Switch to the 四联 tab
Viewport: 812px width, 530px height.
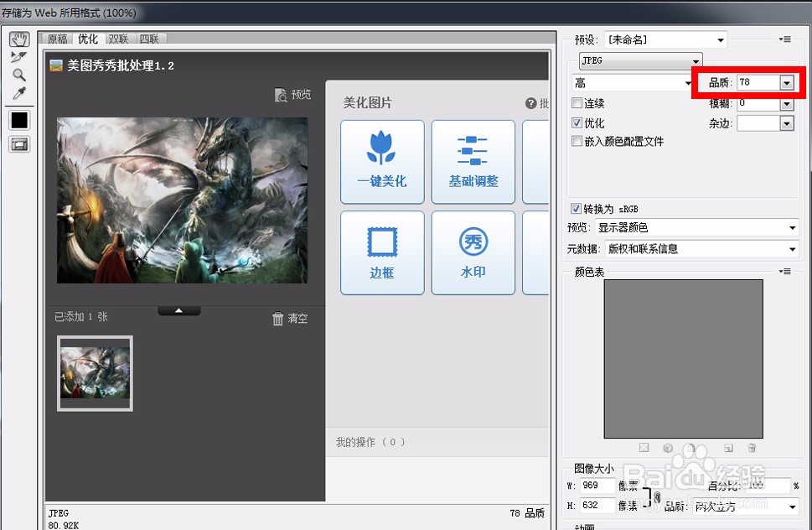tap(150, 39)
